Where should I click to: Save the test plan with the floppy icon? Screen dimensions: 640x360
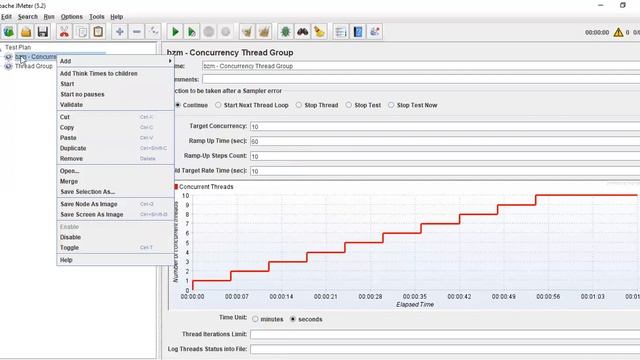click(43, 31)
